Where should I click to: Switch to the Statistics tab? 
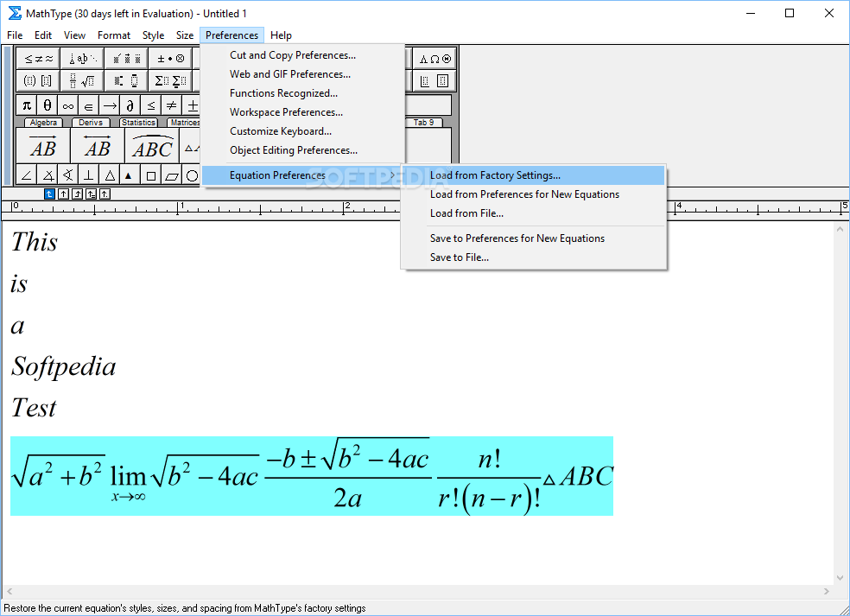tap(138, 123)
